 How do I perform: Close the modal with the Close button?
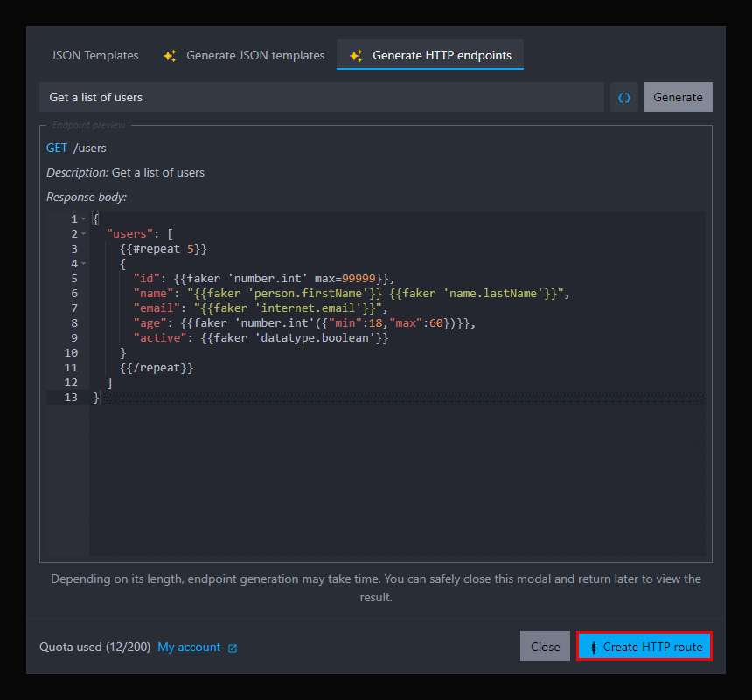click(x=545, y=647)
